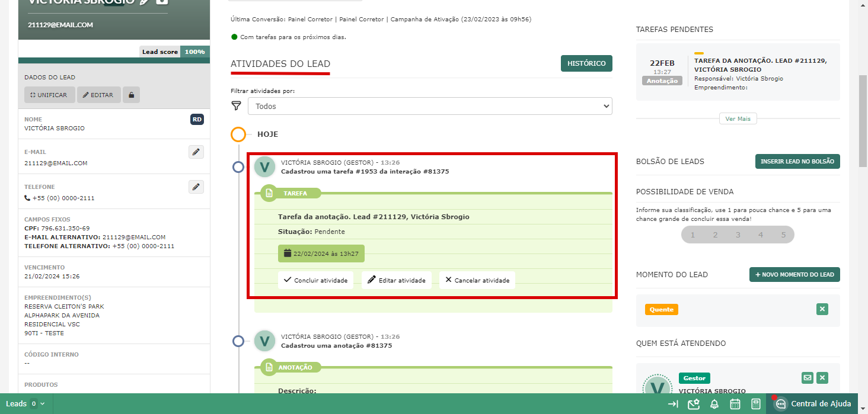Screen dimensions: 868x414
Task: Expand pending tasks with 'Ver Mais'
Action: coord(738,119)
